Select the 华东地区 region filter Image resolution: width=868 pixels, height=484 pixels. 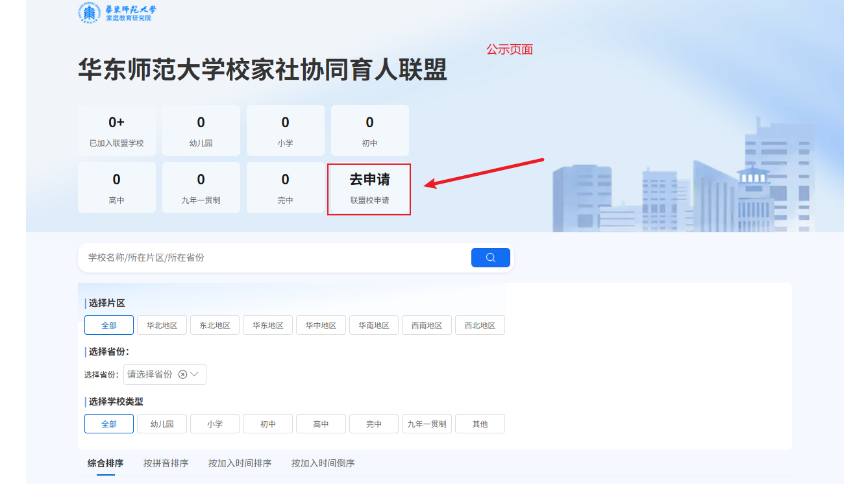click(267, 325)
